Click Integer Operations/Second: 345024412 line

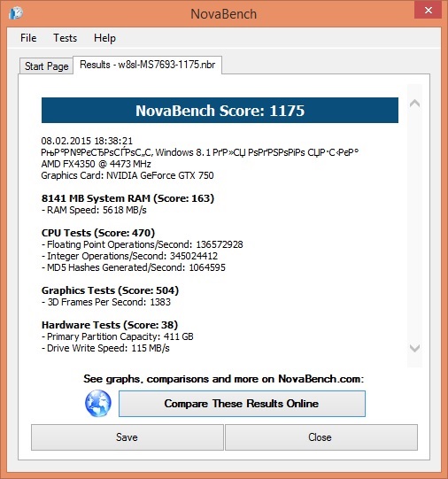point(130,256)
